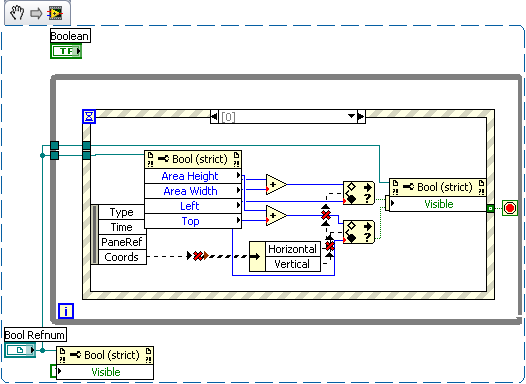Click the upper In Range comparison node
The height and width of the screenshot is (384, 526).
click(x=359, y=193)
